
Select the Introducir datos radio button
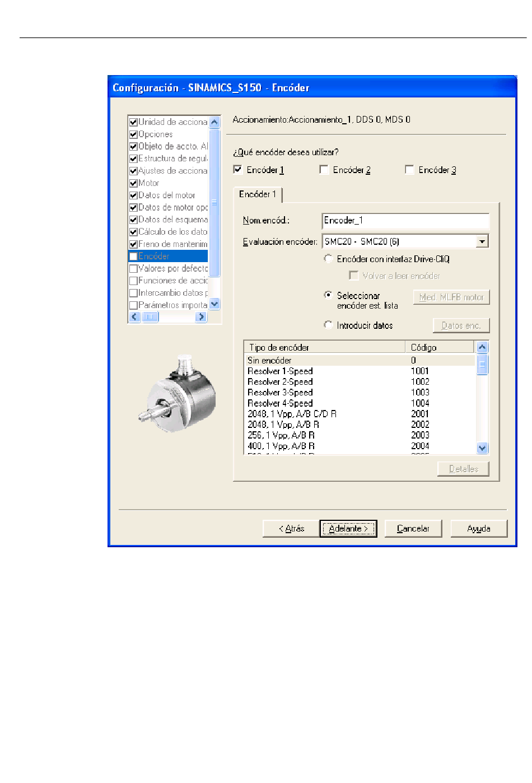click(329, 325)
